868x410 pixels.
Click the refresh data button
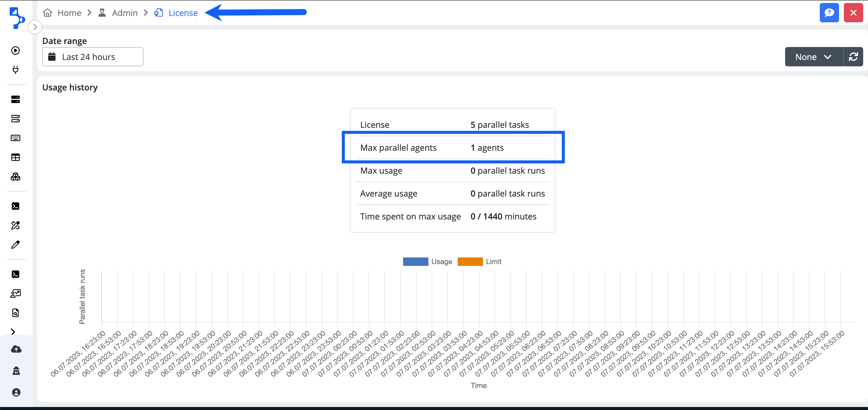(853, 57)
